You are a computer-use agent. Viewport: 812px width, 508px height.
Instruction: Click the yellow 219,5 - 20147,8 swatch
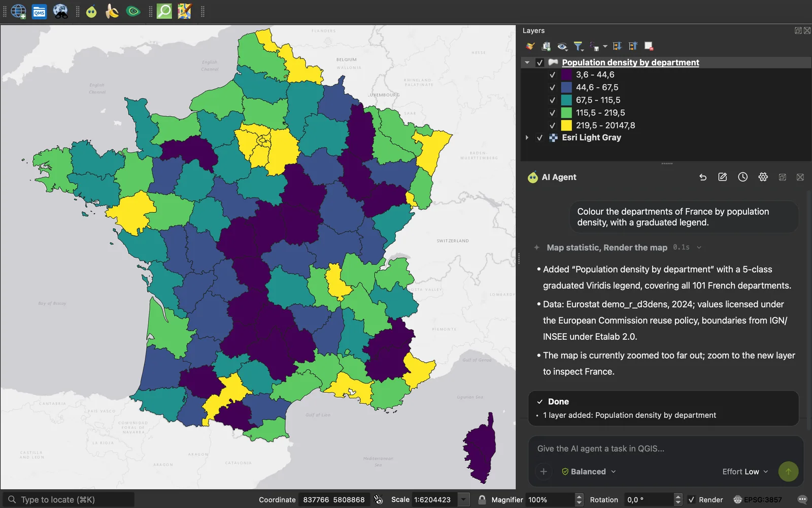[566, 125]
